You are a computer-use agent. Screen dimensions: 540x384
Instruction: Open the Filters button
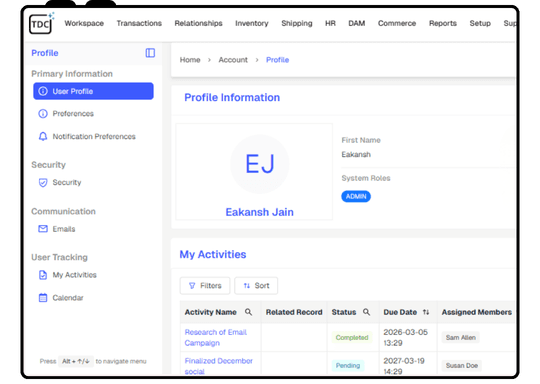(205, 286)
